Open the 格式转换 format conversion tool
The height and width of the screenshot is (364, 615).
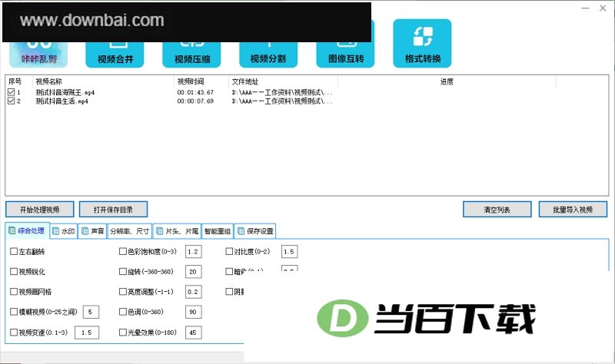422,44
